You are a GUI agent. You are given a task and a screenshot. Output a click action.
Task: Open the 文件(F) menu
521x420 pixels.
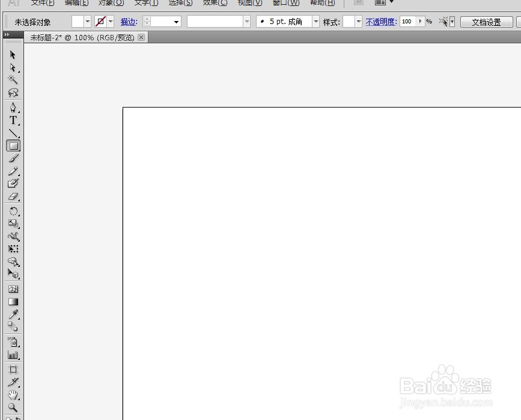click(x=43, y=2)
